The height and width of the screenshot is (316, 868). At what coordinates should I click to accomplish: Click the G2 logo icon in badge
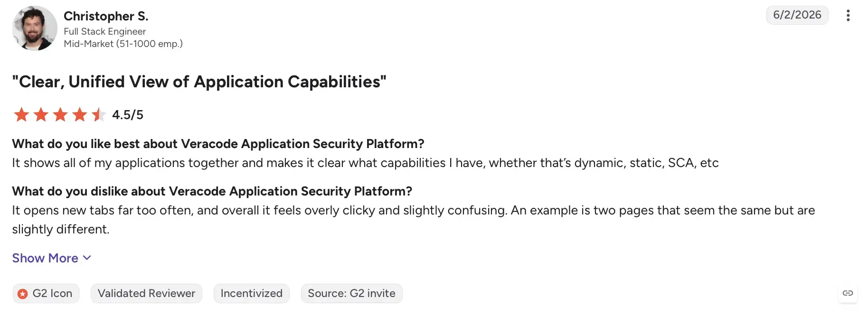[22, 294]
